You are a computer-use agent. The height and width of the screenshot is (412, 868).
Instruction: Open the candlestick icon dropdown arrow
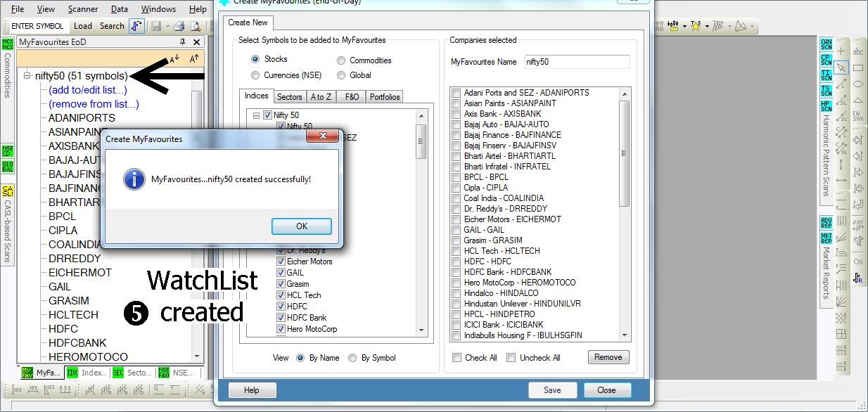pos(684,27)
